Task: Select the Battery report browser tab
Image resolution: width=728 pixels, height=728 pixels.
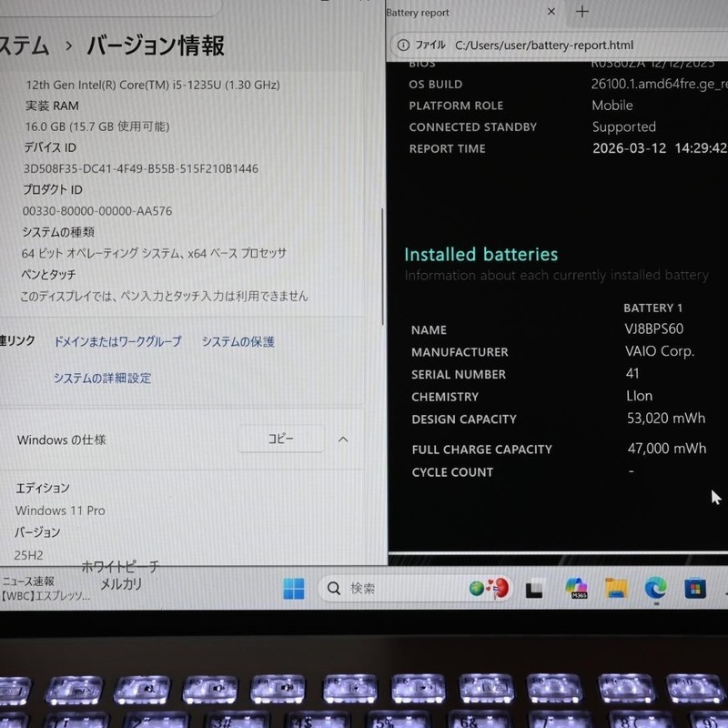Action: (471, 12)
